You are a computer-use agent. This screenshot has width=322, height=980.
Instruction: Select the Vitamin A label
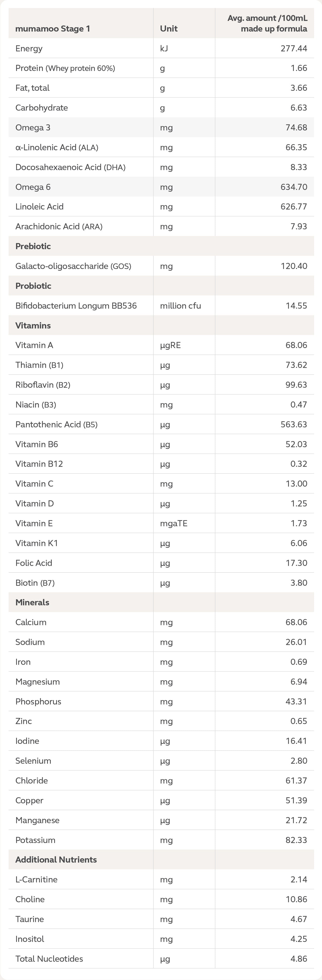[34, 346]
